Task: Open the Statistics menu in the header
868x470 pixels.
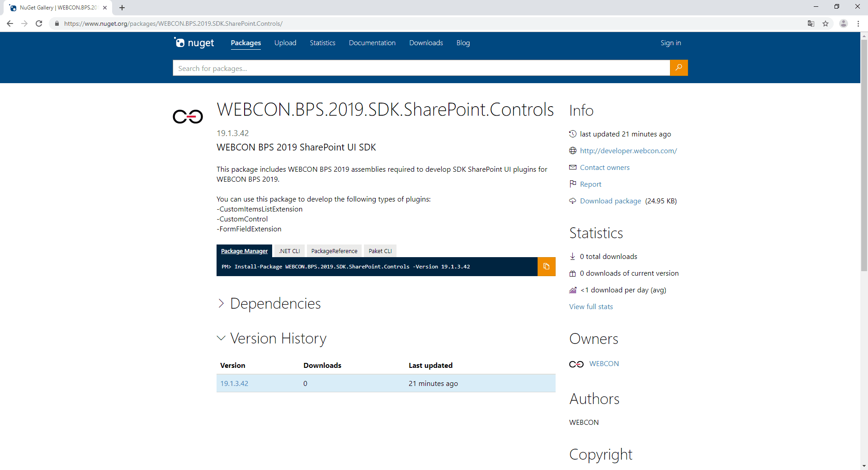Action: (x=323, y=43)
